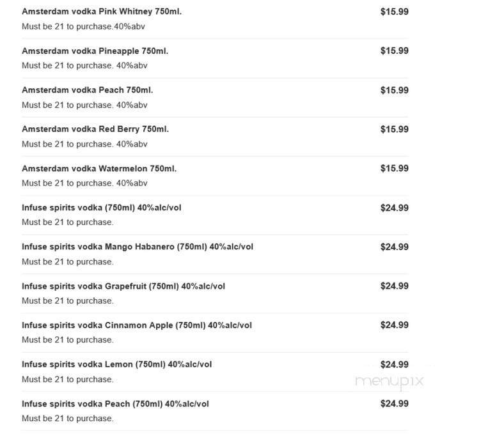Open plain Infuse spirits vodka (750ml) item
This screenshot has height=434, width=504.
(x=102, y=208)
